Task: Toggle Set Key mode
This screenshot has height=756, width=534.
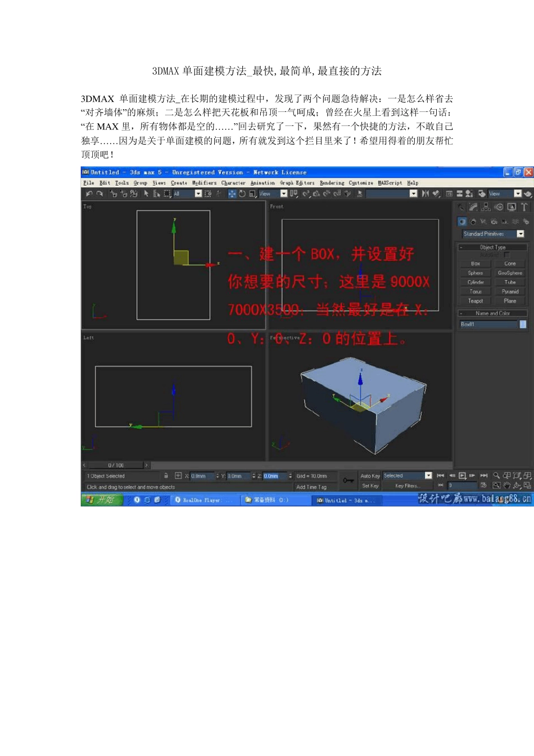Action: click(370, 485)
